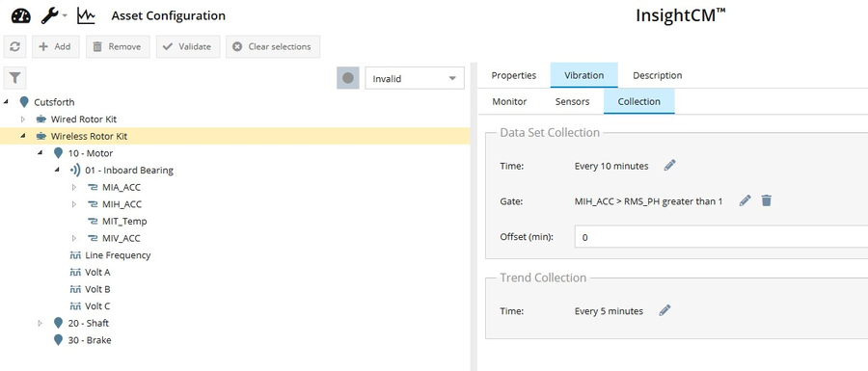This screenshot has height=371, width=868.
Task: Click the MIH_ACC channel icon
Action: [93, 204]
